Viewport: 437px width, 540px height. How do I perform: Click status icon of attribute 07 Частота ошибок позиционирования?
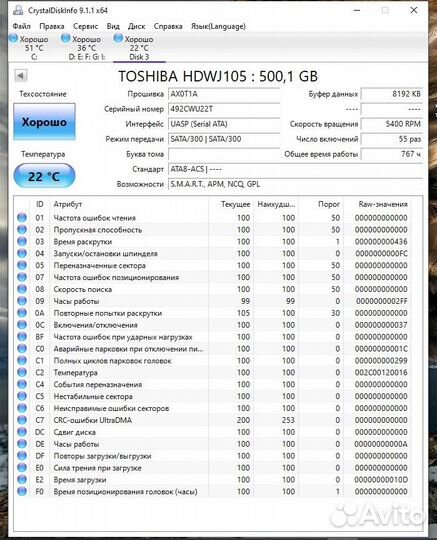pos(22,277)
